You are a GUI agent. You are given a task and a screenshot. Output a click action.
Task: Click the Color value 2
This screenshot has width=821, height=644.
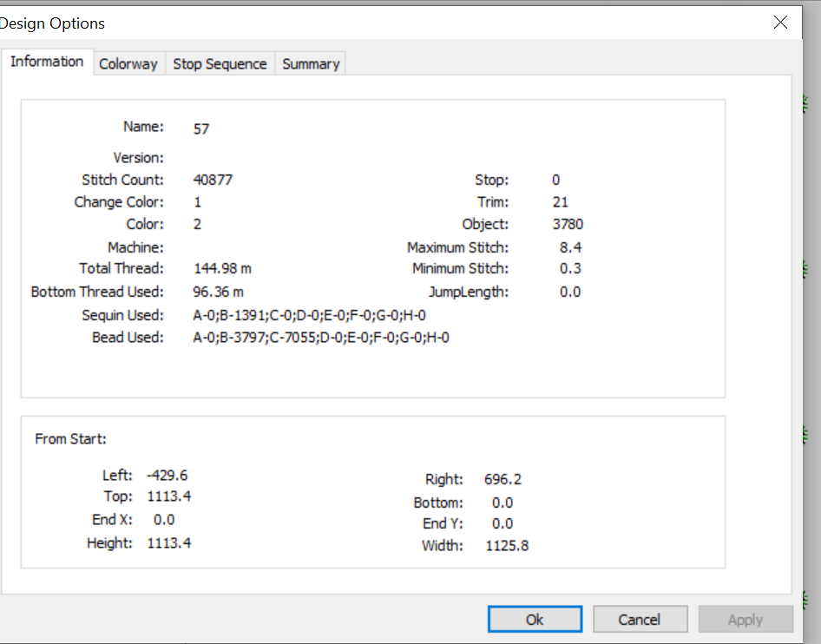coord(197,224)
